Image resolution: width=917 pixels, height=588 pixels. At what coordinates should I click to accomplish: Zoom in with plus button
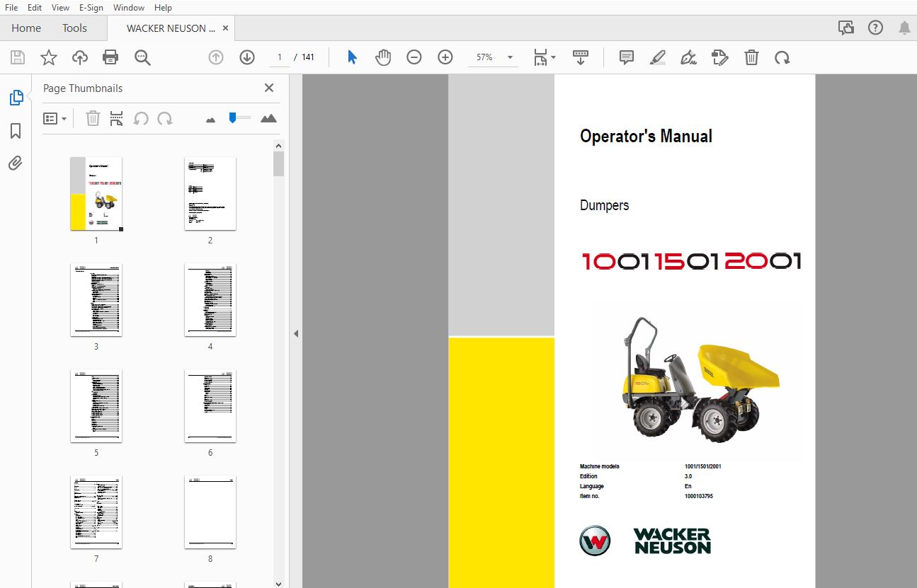445,57
